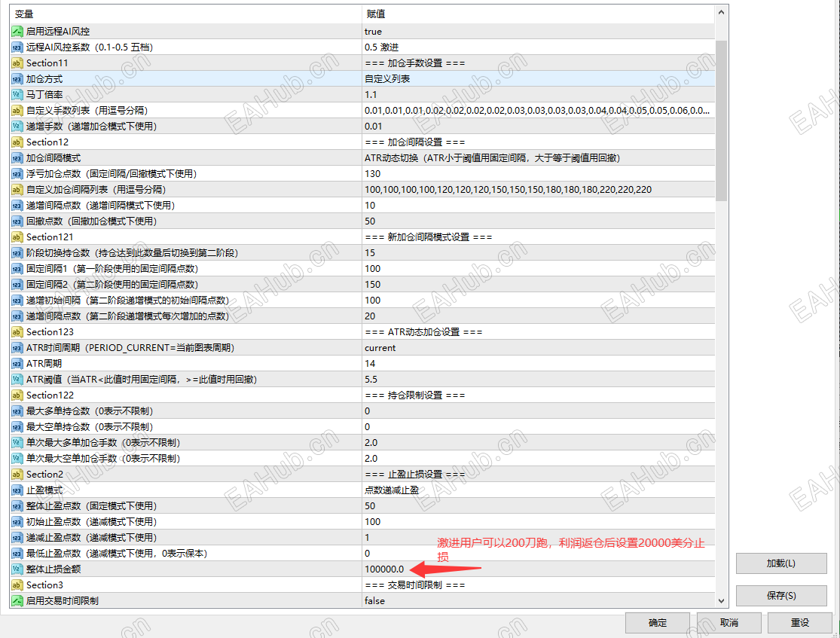Viewport: 840px width, 638px height.
Task: Select the Section122 row label
Action: click(50, 395)
